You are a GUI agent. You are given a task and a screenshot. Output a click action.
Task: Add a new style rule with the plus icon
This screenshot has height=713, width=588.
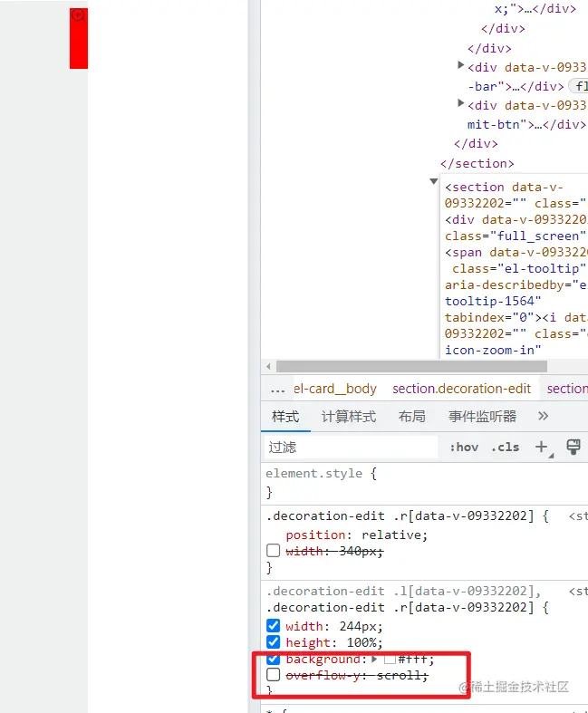point(541,447)
